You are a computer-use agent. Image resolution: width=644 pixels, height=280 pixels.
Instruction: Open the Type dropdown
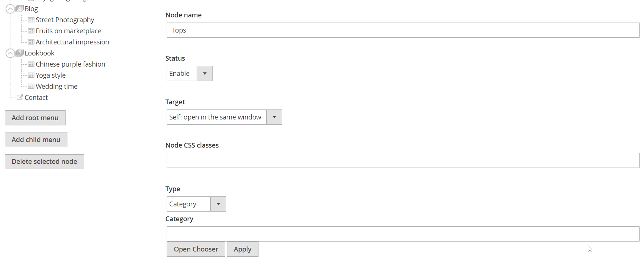point(196,204)
